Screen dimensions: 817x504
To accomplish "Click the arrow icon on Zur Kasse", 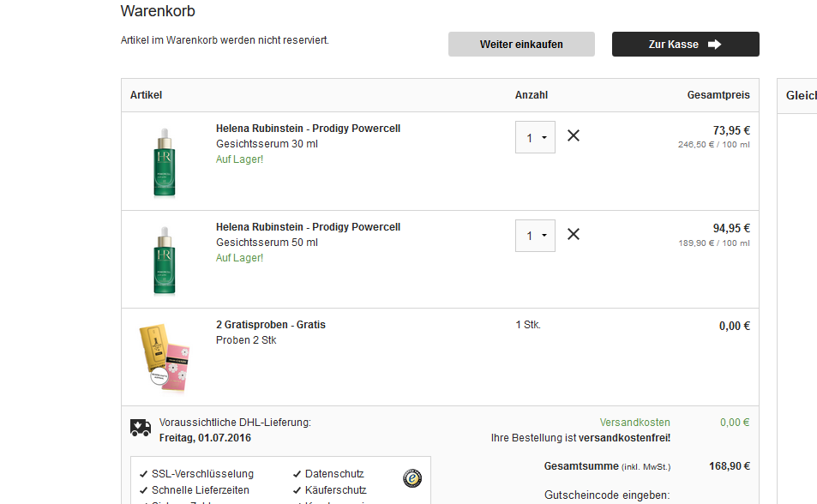I will point(714,45).
